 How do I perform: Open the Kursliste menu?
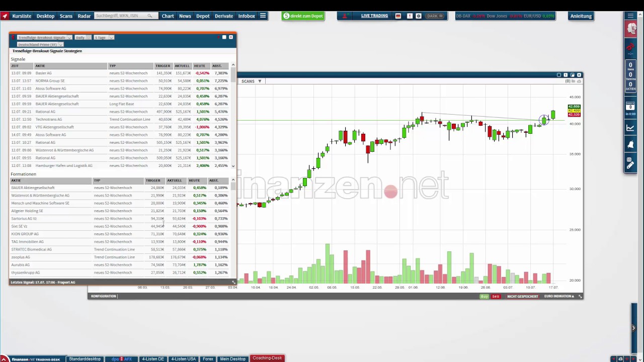[x=22, y=16]
